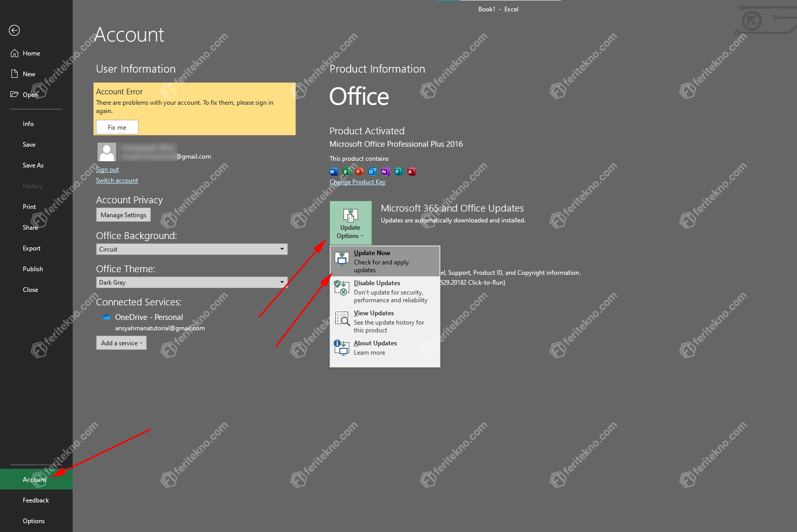Choose Update Now from the menu

(x=385, y=261)
